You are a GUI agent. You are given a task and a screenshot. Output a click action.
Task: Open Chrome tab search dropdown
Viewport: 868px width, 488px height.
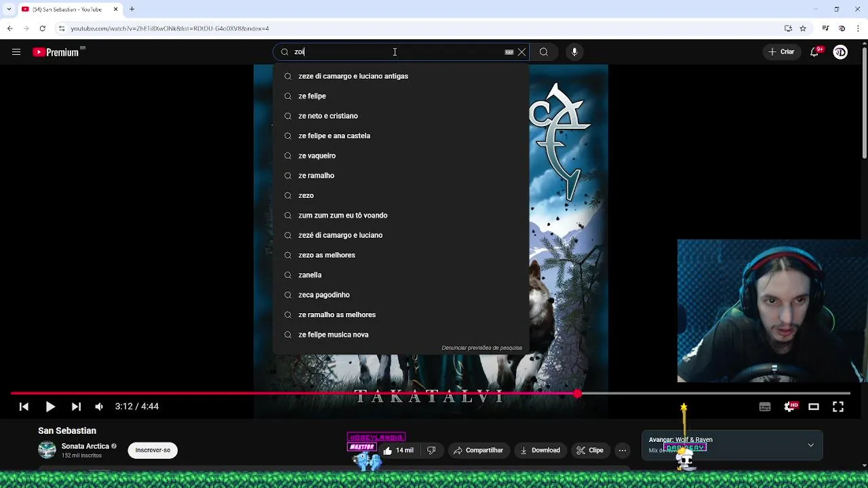[x=9, y=9]
